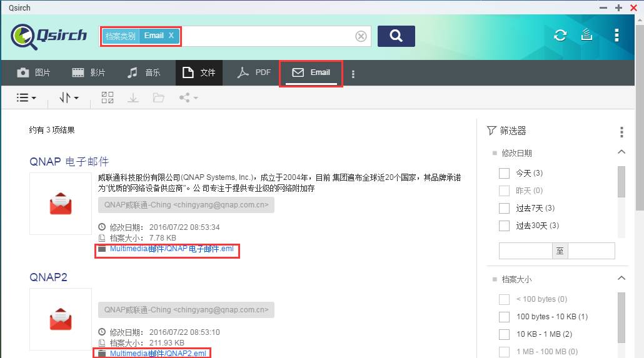Check the 今天 (3) filter

[x=504, y=173]
